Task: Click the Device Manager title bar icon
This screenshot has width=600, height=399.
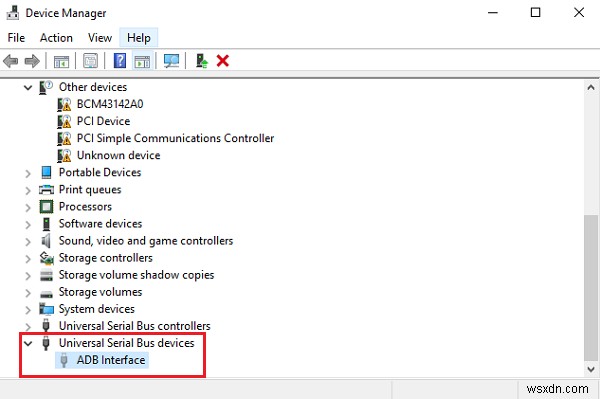Action: click(13, 13)
